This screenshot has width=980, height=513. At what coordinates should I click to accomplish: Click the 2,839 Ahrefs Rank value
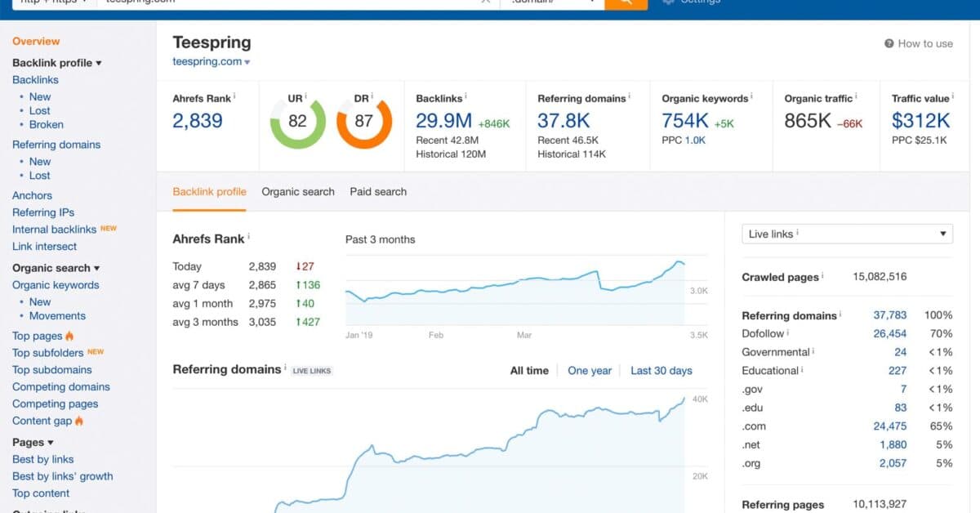point(198,121)
